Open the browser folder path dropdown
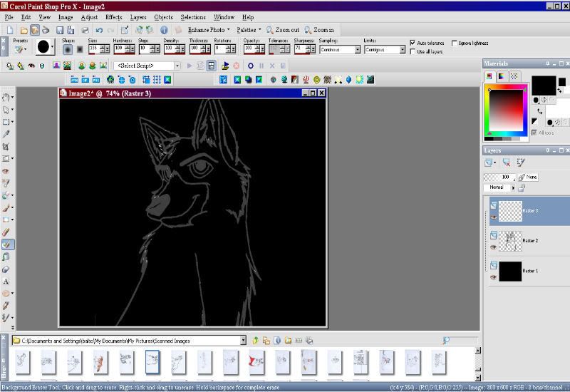Screen dimensions: 570x392 pos(243,341)
